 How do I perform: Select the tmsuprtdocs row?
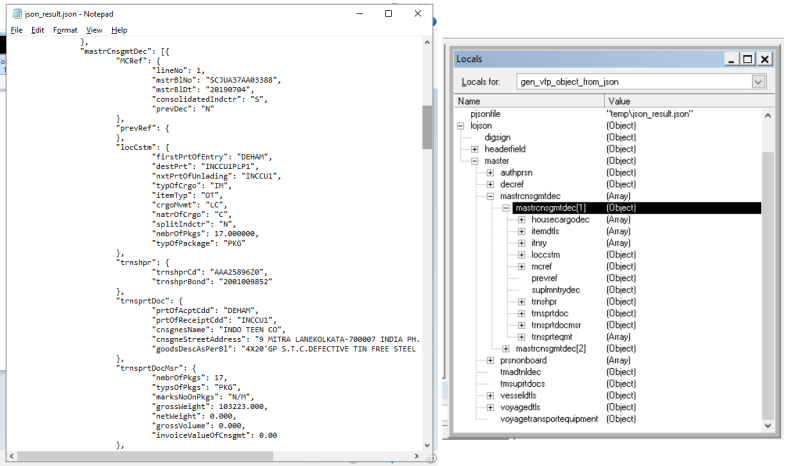[x=608, y=384]
